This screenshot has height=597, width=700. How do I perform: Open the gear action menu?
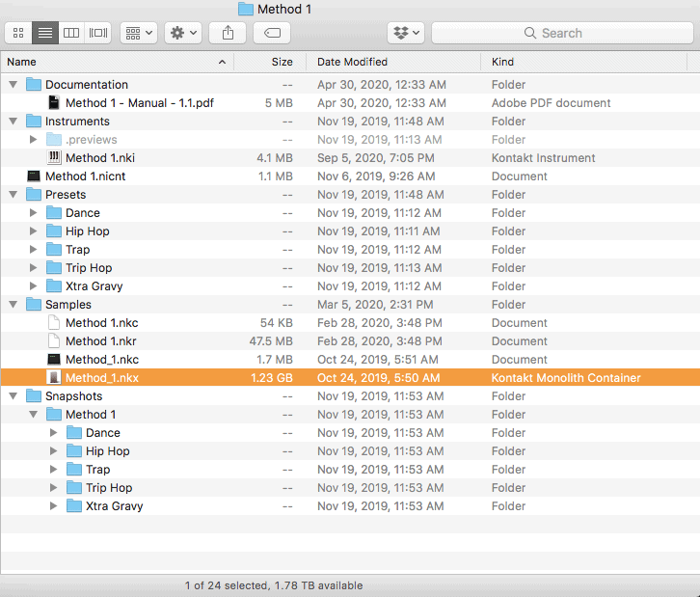(183, 33)
